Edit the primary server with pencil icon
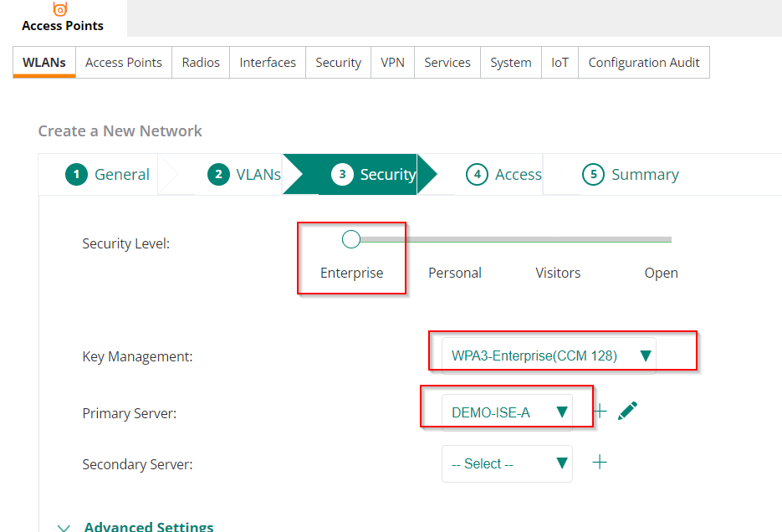The image size is (782, 532). point(627,411)
